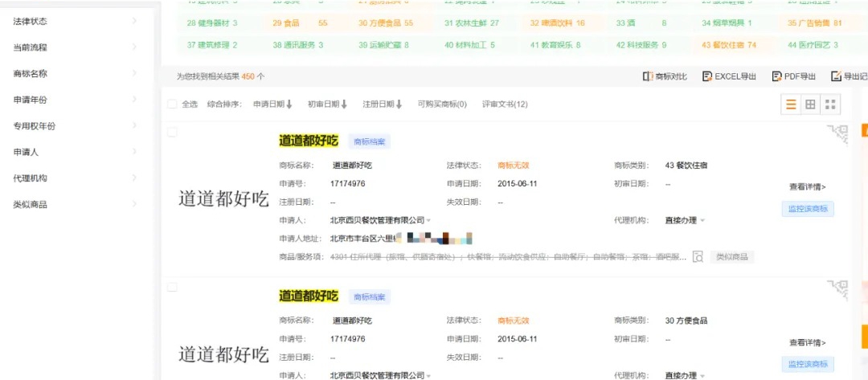Image resolution: width=868 pixels, height=380 pixels.
Task: Export results via EXCEL导出 icon
Action: (707, 76)
